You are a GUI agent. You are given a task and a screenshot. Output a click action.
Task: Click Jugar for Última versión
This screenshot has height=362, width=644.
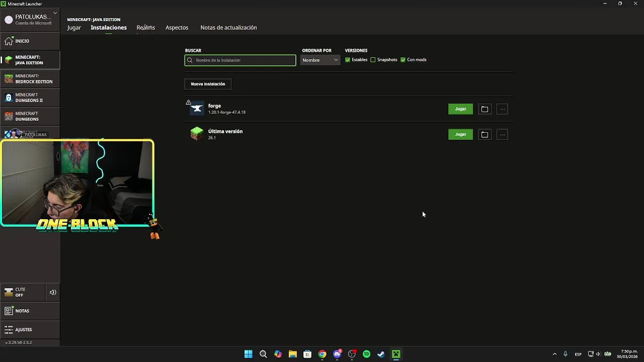pyautogui.click(x=460, y=134)
